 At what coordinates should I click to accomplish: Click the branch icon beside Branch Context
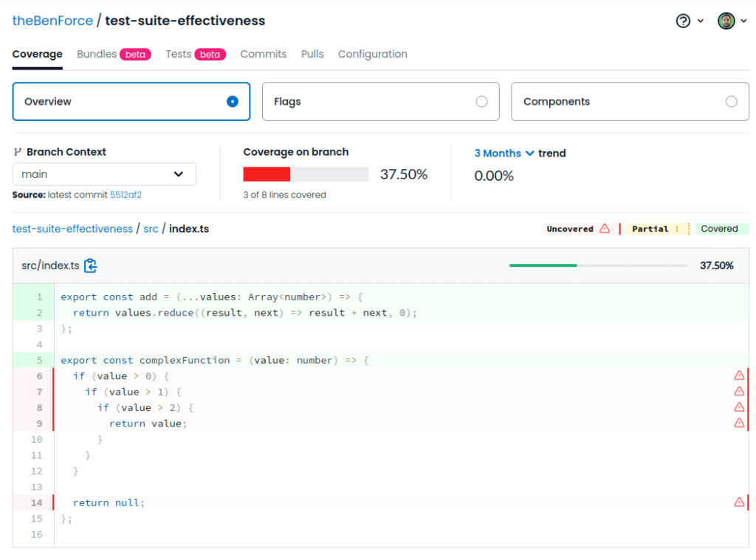tap(18, 152)
